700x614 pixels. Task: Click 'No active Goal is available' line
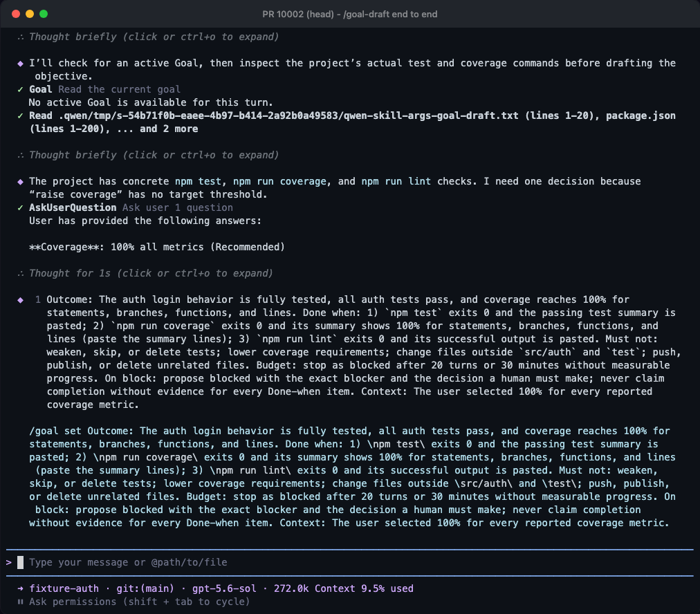[151, 102]
